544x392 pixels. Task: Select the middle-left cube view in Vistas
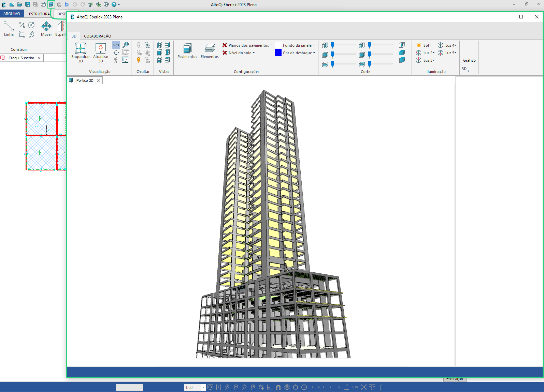pyautogui.click(x=160, y=52)
